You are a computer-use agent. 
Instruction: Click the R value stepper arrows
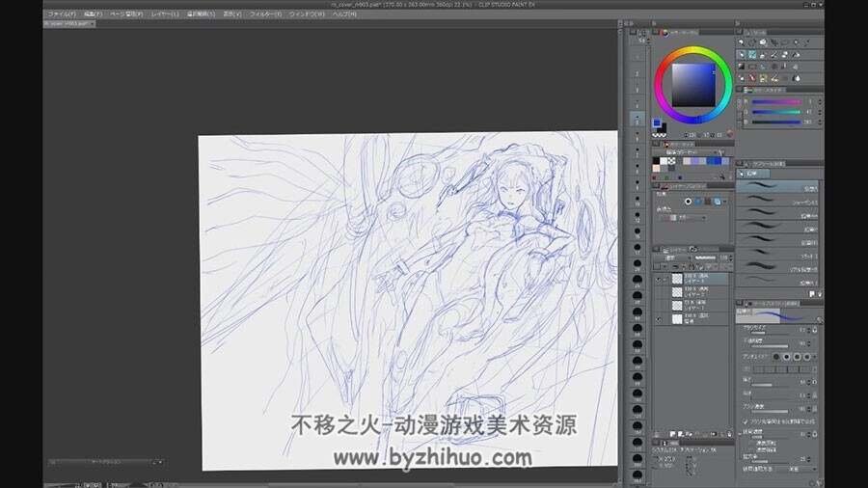tap(820, 102)
